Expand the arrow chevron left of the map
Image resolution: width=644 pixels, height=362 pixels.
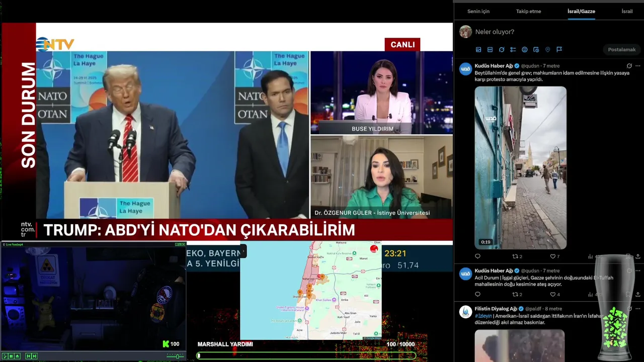(x=243, y=251)
